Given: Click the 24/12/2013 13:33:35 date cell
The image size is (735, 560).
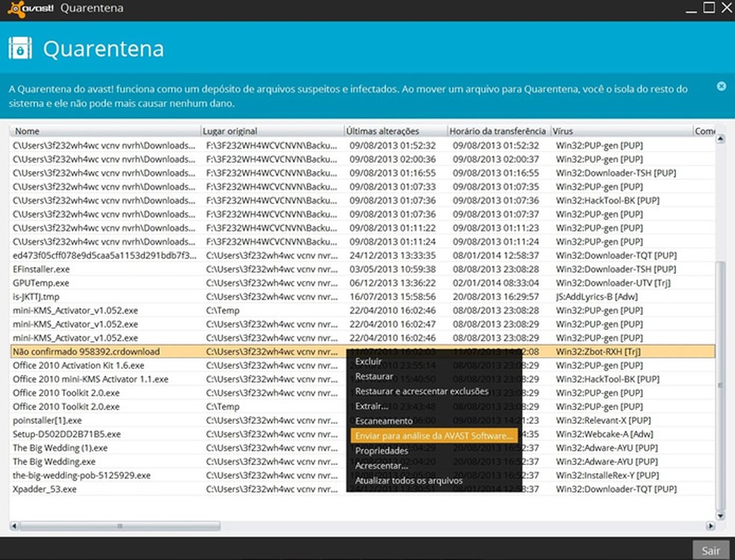Looking at the screenshot, I should click(392, 255).
